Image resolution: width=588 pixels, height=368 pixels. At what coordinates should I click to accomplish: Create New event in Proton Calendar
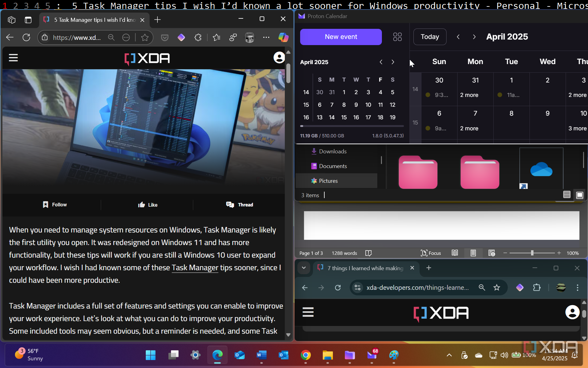341,37
